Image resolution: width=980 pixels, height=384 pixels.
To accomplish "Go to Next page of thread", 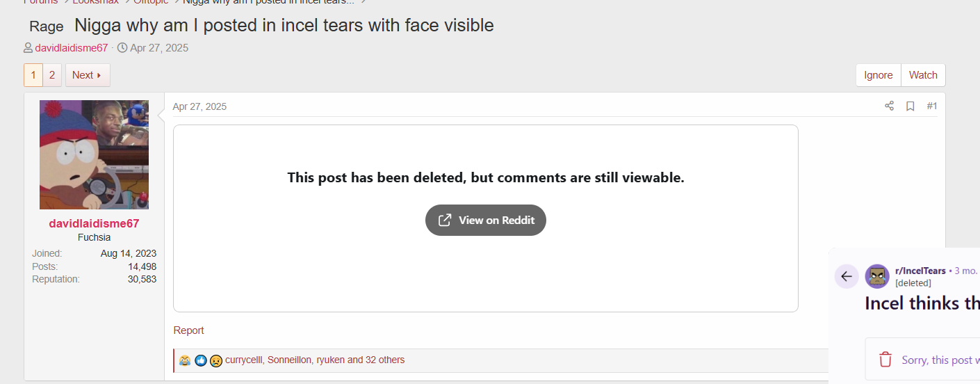I will [87, 75].
